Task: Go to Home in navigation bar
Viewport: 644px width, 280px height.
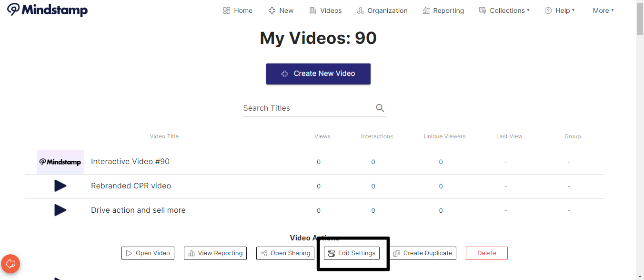Action: pos(238,10)
